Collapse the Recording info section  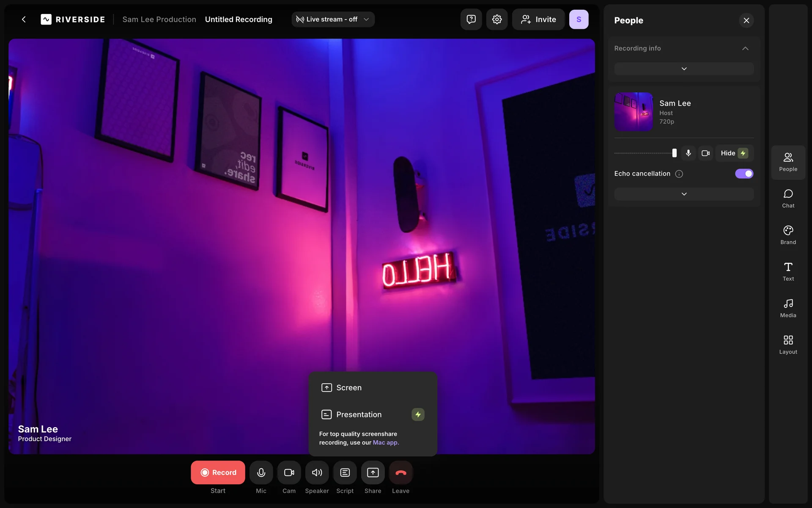pos(745,48)
